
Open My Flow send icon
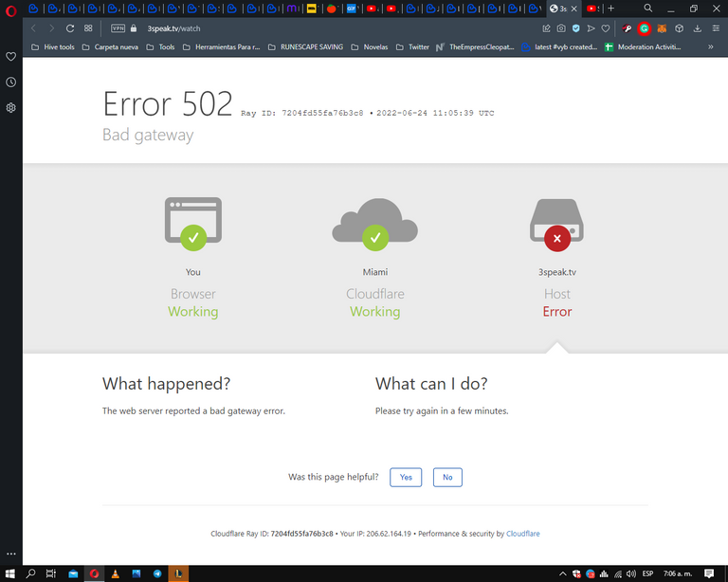(591, 28)
